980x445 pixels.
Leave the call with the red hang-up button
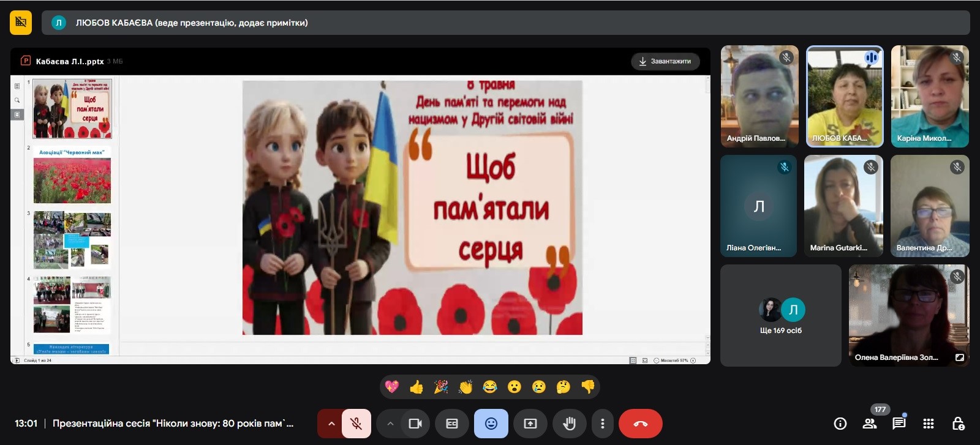point(641,424)
